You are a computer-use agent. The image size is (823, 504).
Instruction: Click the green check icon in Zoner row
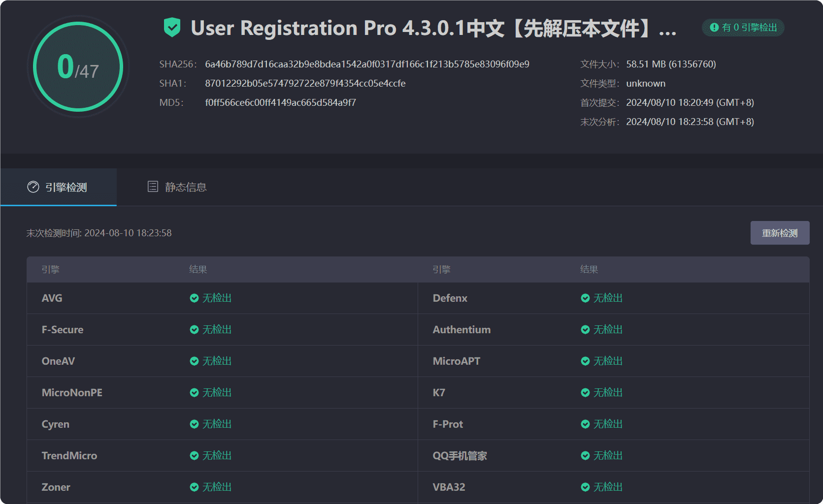pyautogui.click(x=194, y=487)
